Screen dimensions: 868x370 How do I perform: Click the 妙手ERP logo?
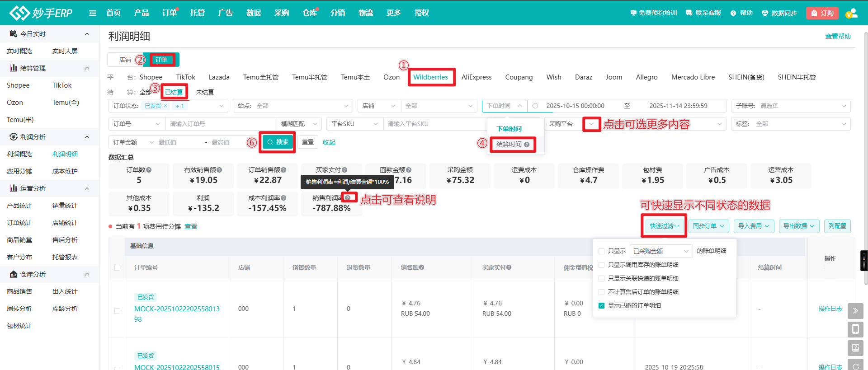[41, 13]
